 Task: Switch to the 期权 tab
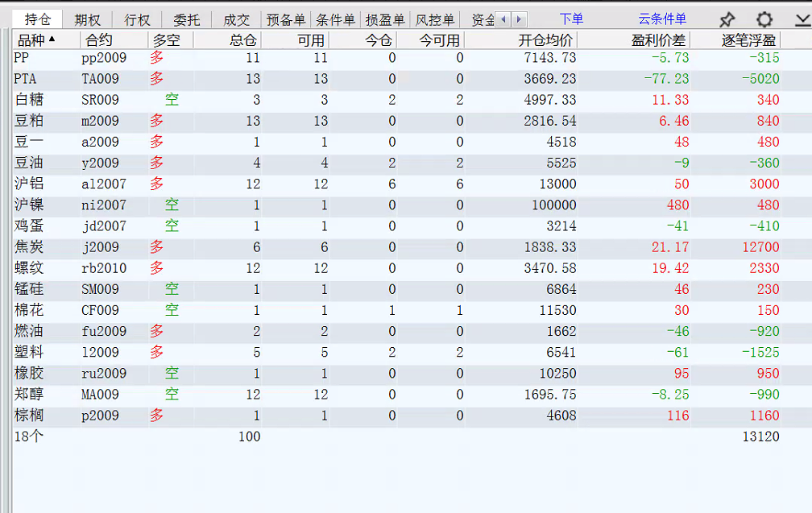pyautogui.click(x=87, y=20)
